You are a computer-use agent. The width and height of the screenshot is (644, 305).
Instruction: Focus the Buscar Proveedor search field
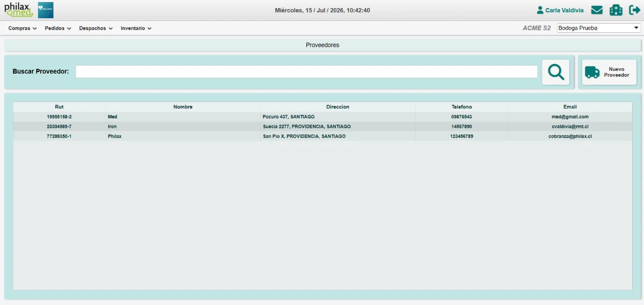[x=306, y=72]
